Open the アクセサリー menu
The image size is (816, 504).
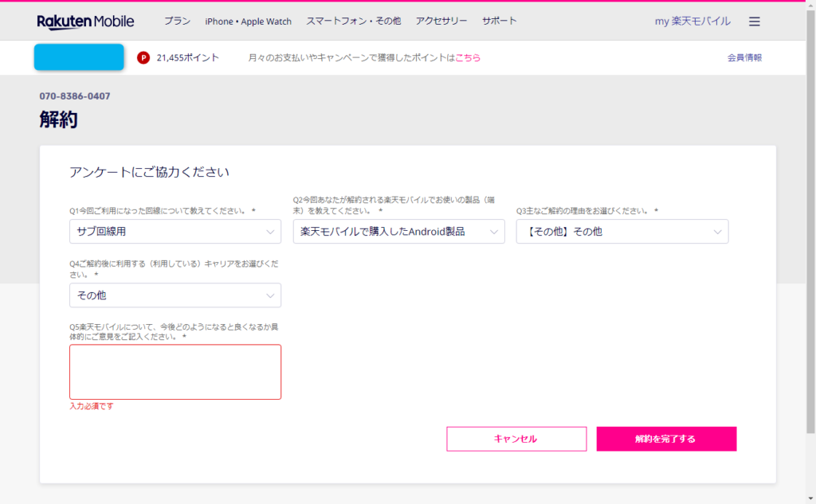(x=441, y=21)
